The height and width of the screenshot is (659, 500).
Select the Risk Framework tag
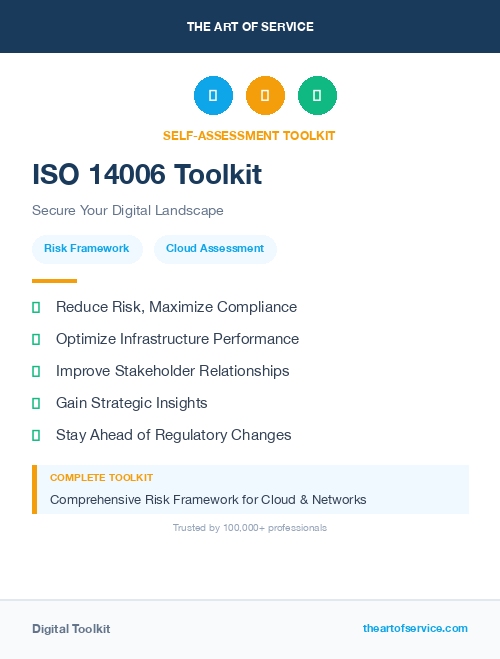[87, 249]
